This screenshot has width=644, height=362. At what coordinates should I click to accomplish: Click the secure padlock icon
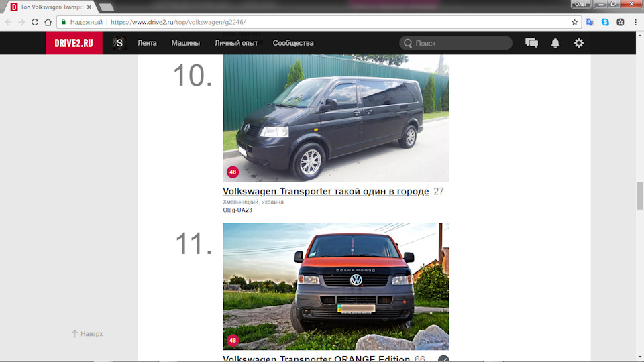coord(64,22)
